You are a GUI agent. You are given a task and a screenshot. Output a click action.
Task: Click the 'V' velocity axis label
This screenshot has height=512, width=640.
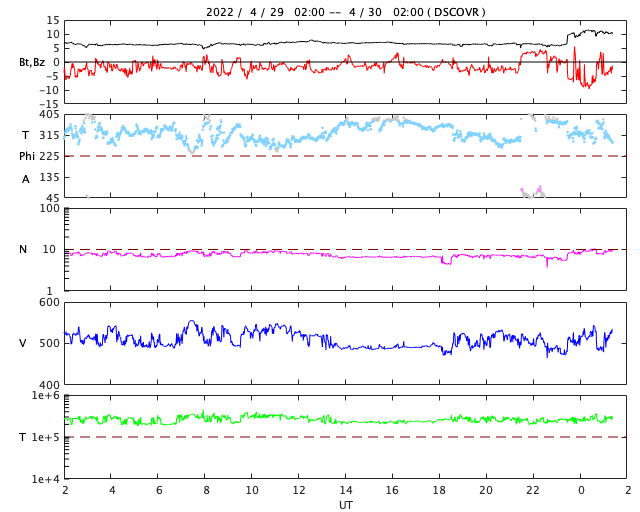(23, 343)
